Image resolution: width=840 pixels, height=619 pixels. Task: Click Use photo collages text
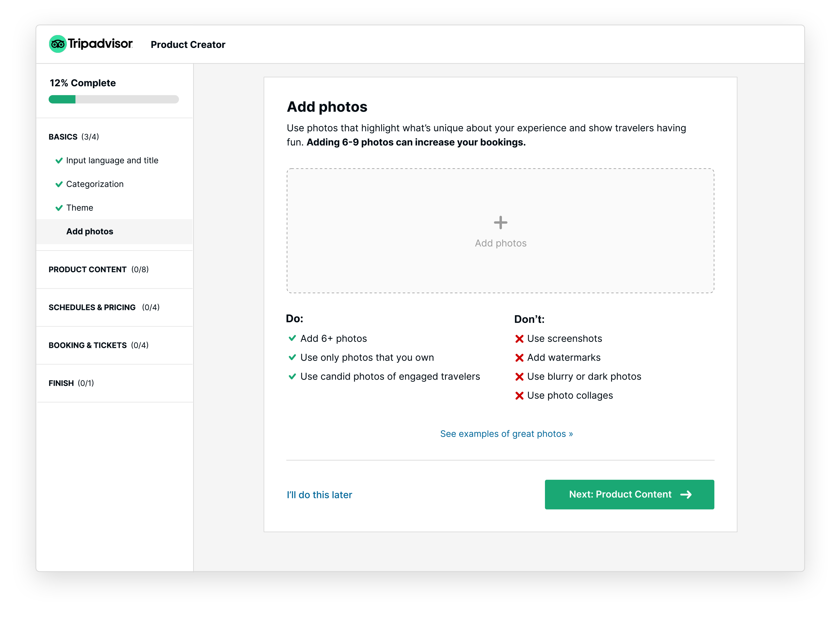570,395
